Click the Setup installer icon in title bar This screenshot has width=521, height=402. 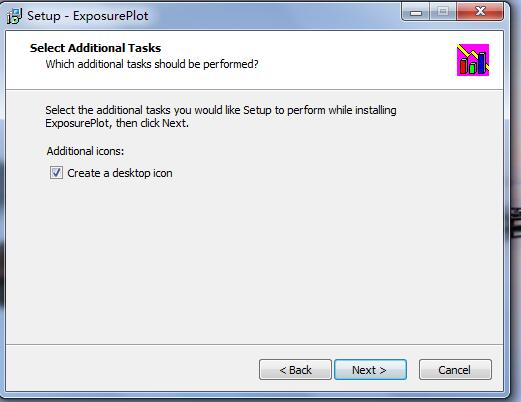14,16
